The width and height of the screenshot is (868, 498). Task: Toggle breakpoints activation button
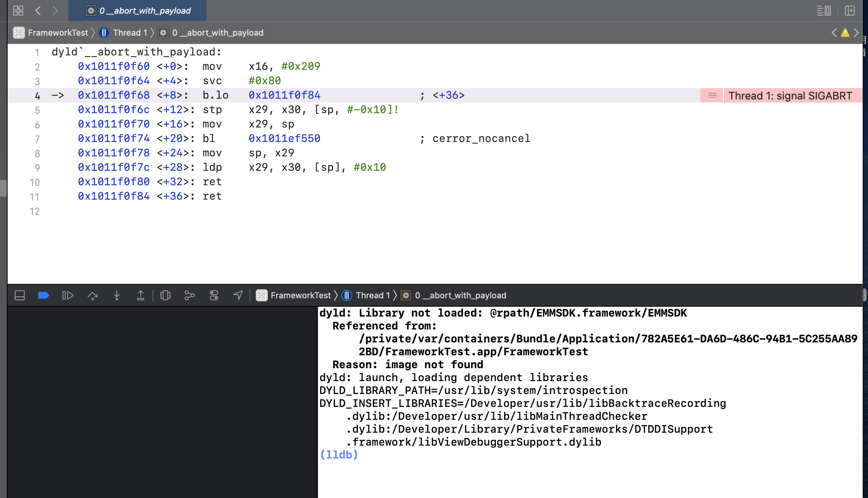click(44, 295)
